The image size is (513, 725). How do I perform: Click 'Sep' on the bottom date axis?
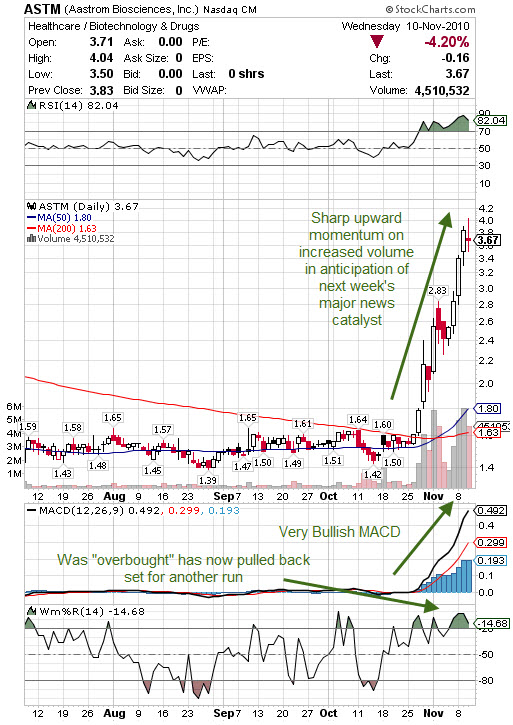pos(224,713)
